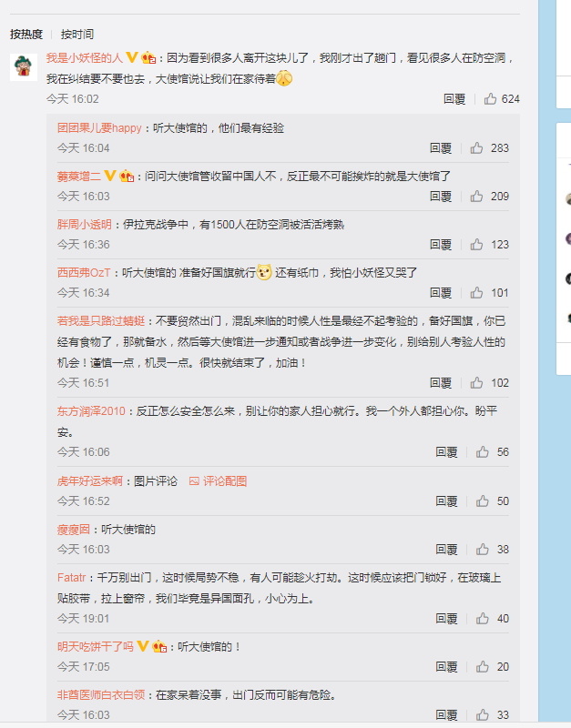Visit Fatatr's user profile
This screenshot has height=728, width=571.
coord(72,578)
